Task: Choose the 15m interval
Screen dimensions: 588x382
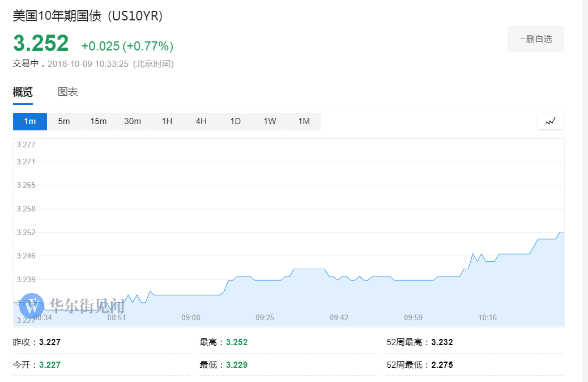Action: point(98,121)
